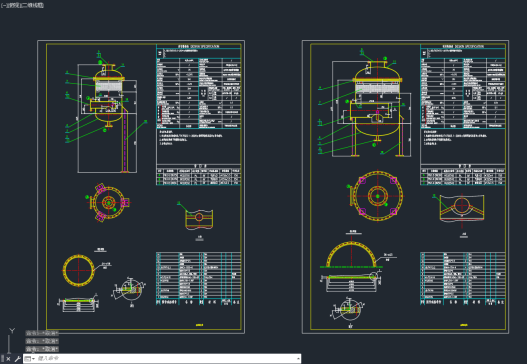527x364 pixels.
Task: Select the UCS Y-axis icon
Action: coord(12,331)
